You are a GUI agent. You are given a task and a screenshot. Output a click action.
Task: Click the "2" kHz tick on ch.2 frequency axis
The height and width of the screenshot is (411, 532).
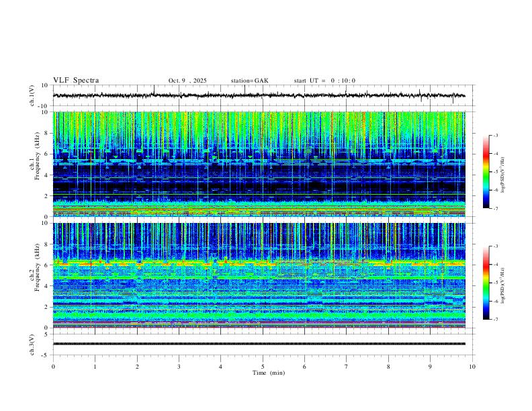click(x=47, y=307)
